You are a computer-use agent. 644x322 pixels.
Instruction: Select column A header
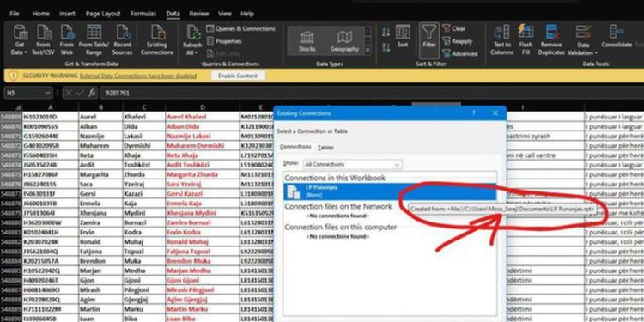point(50,107)
